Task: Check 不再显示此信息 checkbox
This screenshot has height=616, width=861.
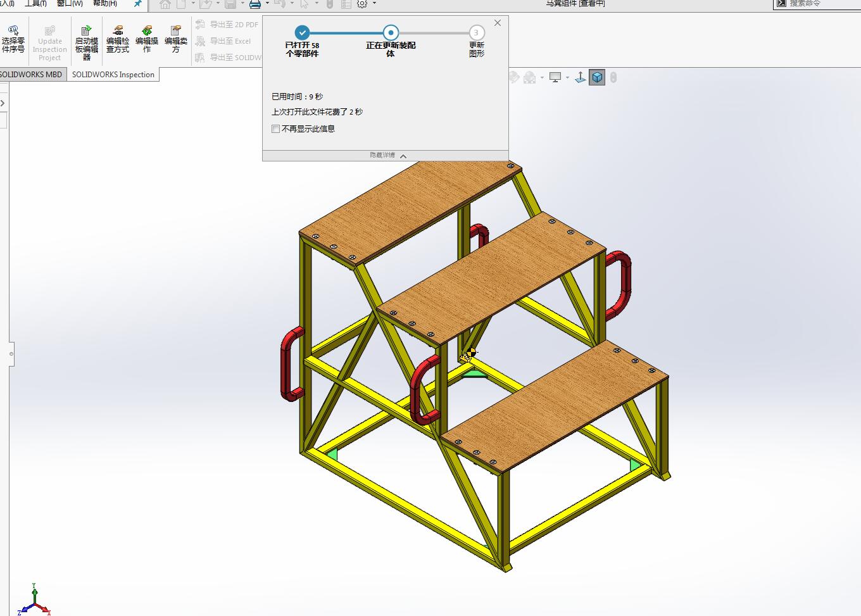Action: (276, 129)
